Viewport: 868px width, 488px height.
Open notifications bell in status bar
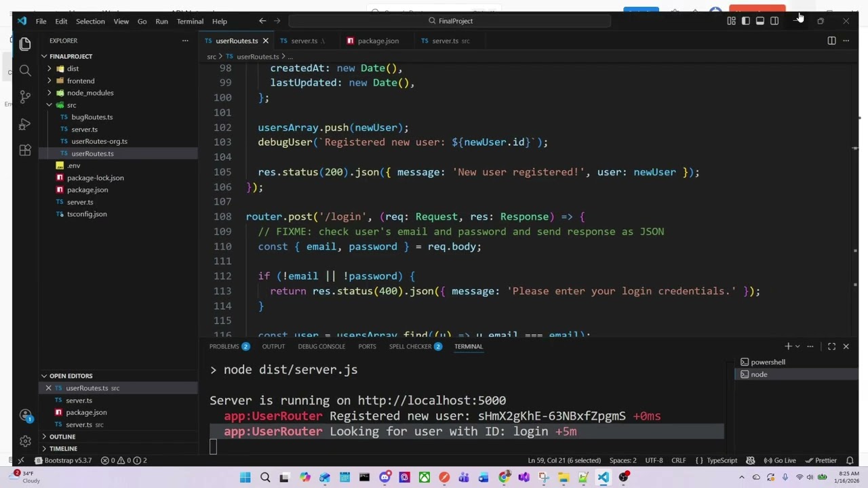point(850,460)
